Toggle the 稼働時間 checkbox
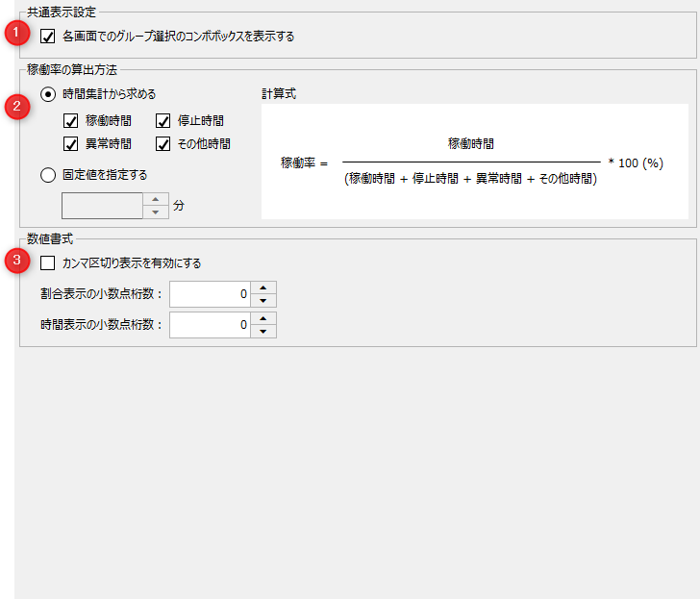The image size is (700, 599). tap(70, 121)
